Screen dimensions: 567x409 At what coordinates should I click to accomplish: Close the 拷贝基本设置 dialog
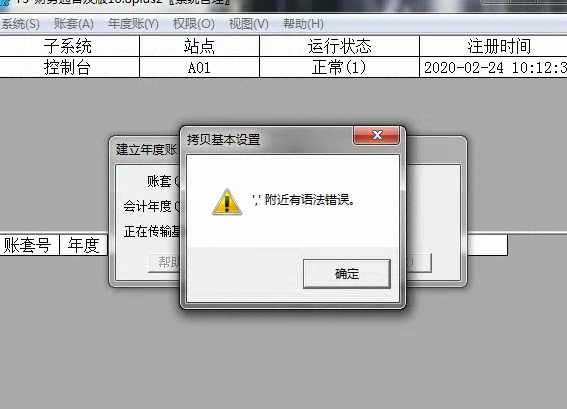(376, 135)
